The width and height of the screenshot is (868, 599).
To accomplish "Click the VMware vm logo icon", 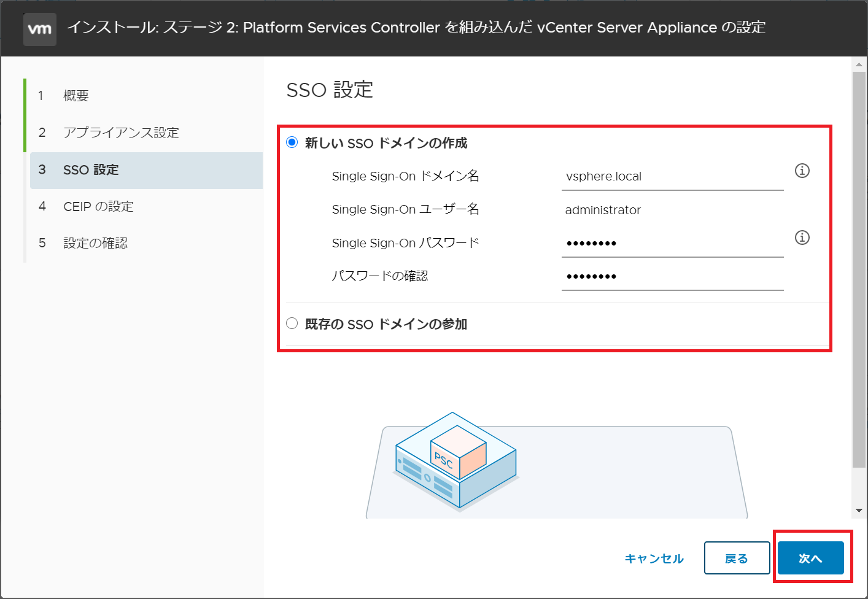I will point(40,29).
